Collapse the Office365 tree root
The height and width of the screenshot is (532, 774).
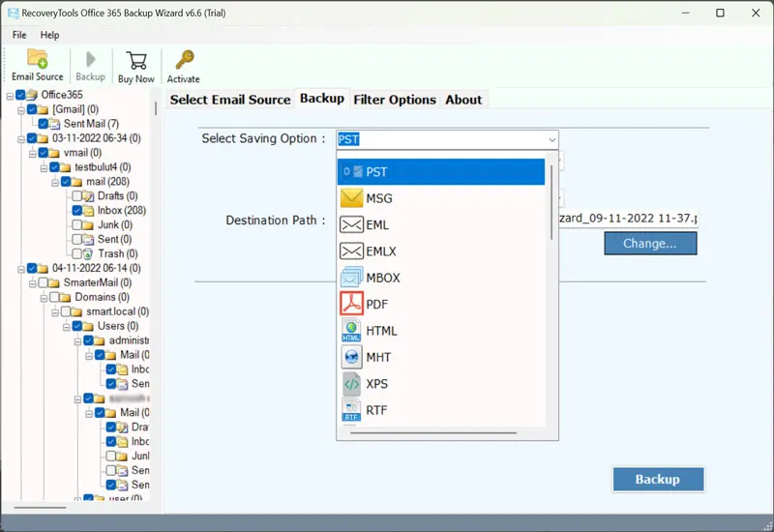click(9, 95)
